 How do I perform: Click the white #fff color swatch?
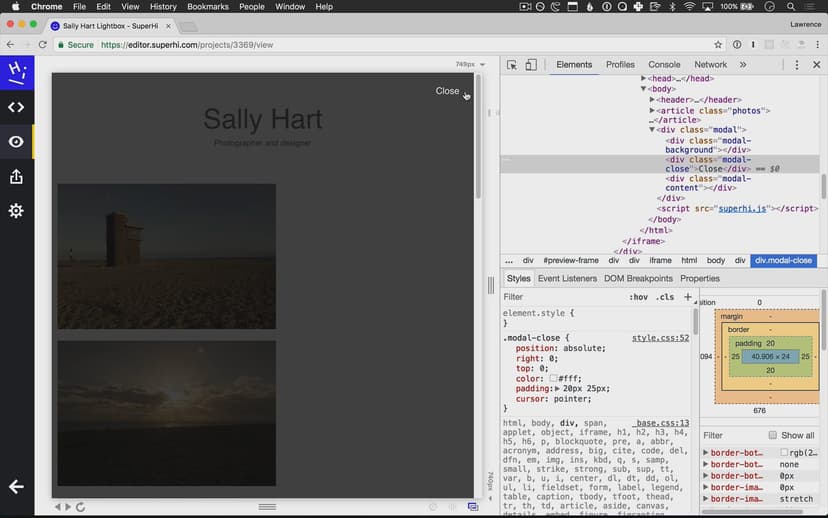[553, 378]
